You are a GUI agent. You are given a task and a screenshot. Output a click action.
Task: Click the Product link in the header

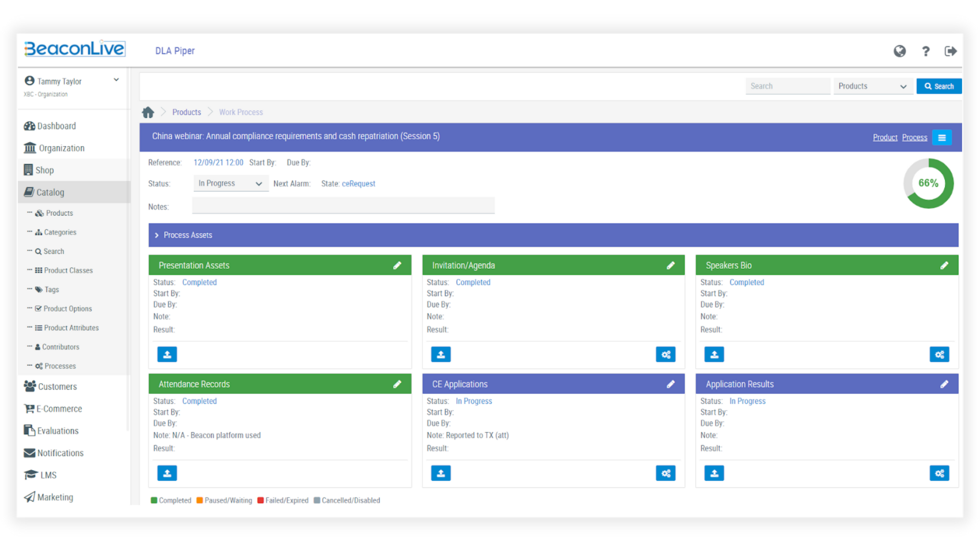point(885,137)
